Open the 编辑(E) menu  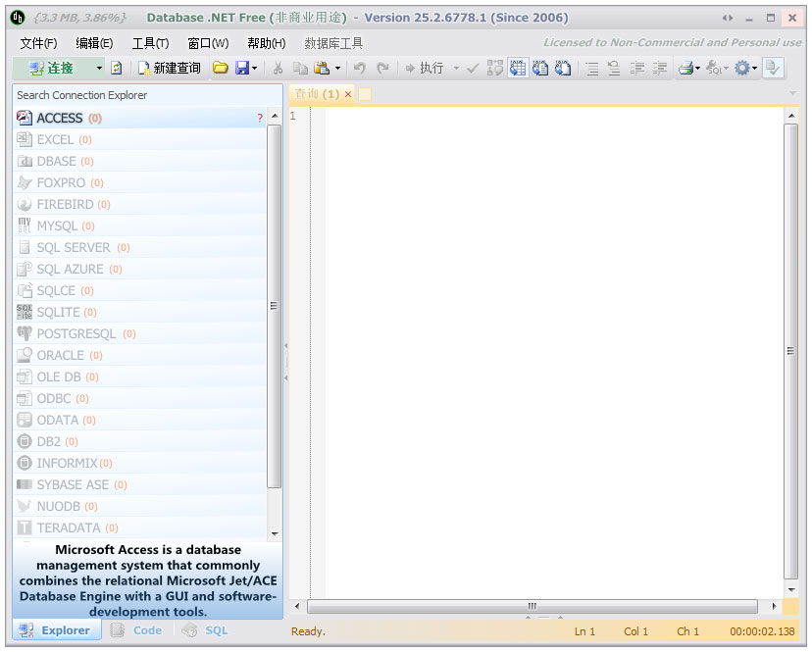click(94, 43)
